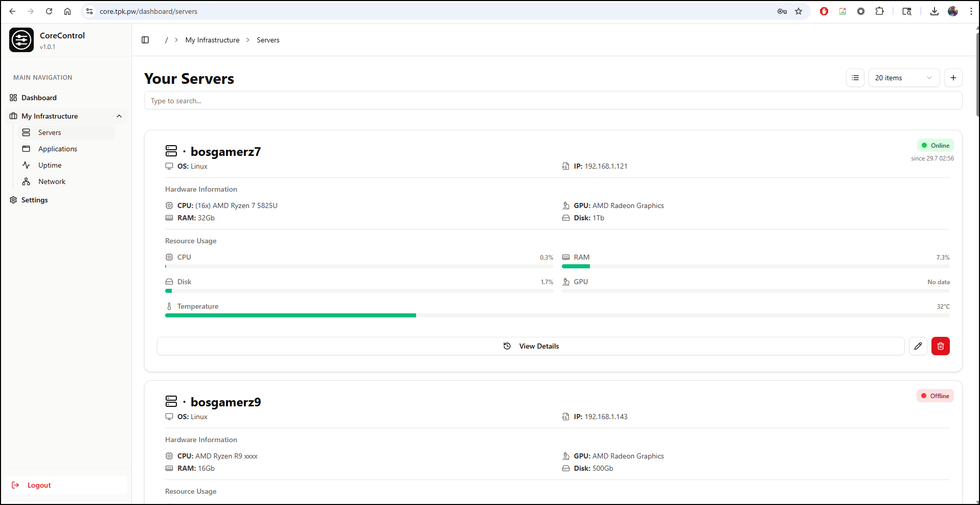Click the bosgamerz9 server name heading
Screen dimensions: 980x505
[225, 402]
